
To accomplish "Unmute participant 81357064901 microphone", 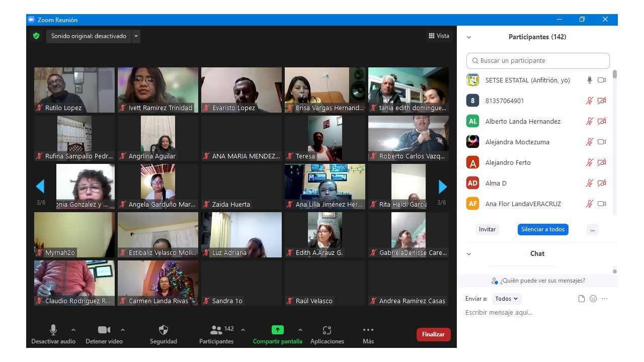I will coord(590,101).
